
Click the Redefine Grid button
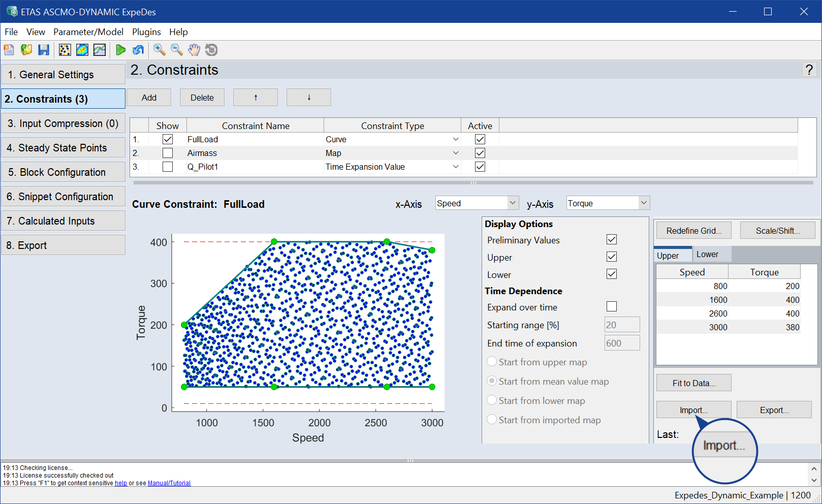[x=693, y=231]
